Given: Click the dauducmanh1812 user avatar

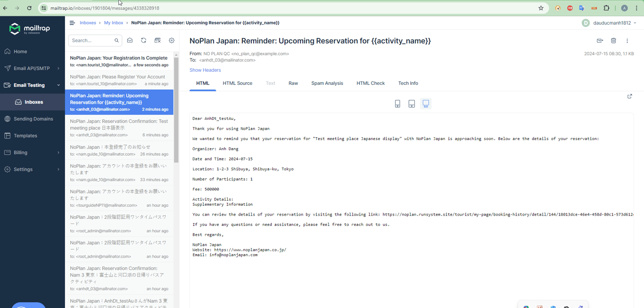Looking at the screenshot, I should click(x=586, y=23).
